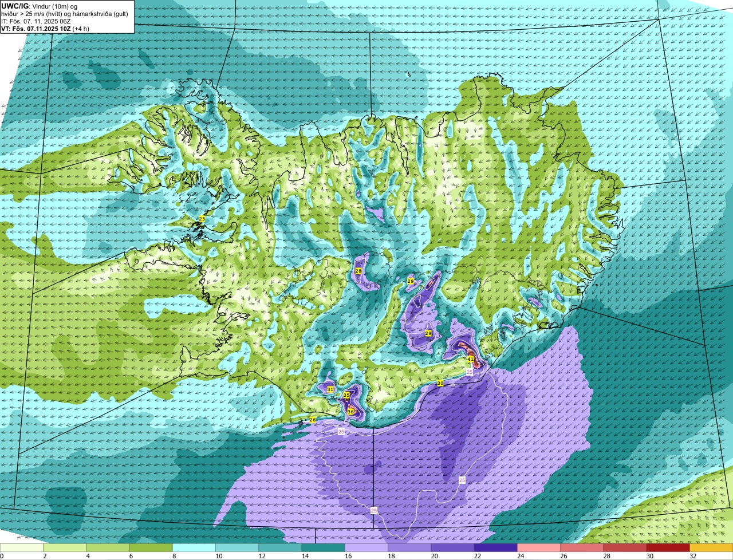Select the yellow gust label 28
Screen dimensions: 733x560
point(358,271)
